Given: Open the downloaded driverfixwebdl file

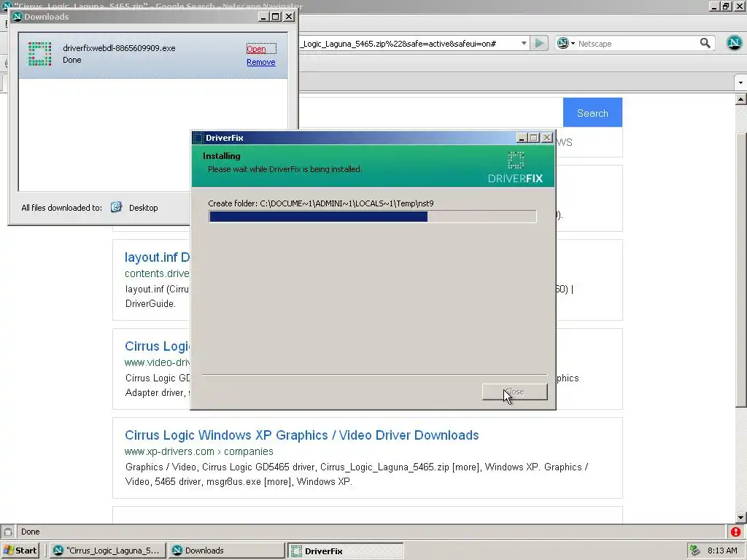Looking at the screenshot, I should pyautogui.click(x=256, y=49).
